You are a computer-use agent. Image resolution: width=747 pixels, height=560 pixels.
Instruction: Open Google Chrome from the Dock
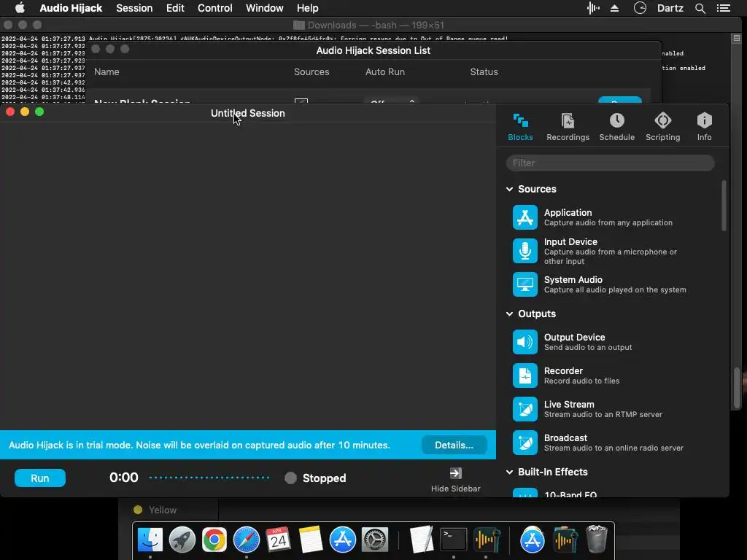pyautogui.click(x=214, y=540)
